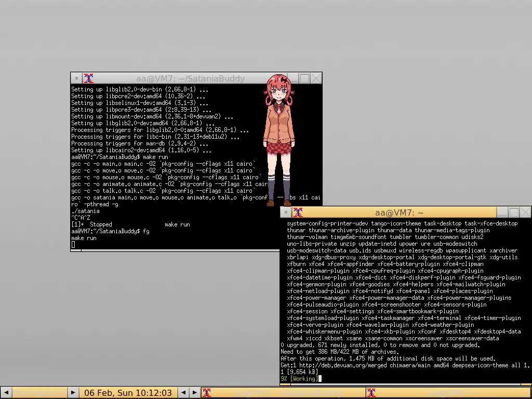
Task: Click the 'gcc -c -o main.o main.c' line
Action: point(163,164)
